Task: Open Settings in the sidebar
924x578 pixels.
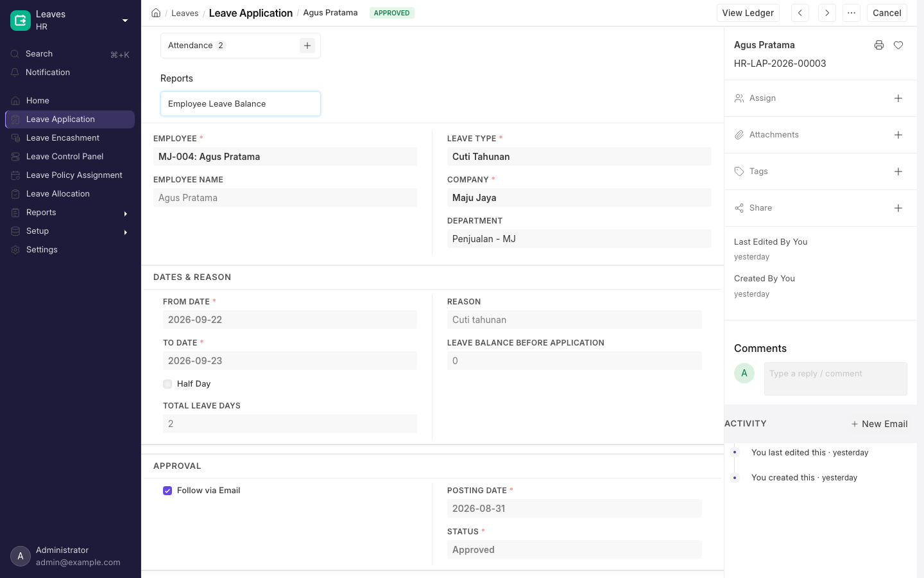Action: [x=70, y=250]
